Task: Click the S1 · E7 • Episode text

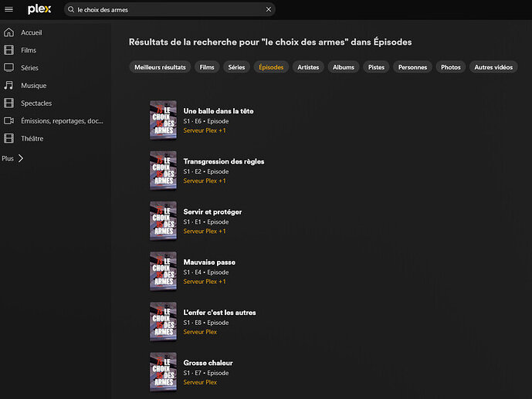Action: tap(206, 373)
